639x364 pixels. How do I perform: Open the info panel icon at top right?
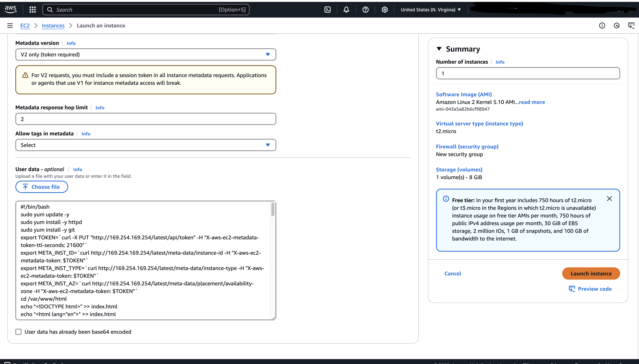pyautogui.click(x=602, y=26)
